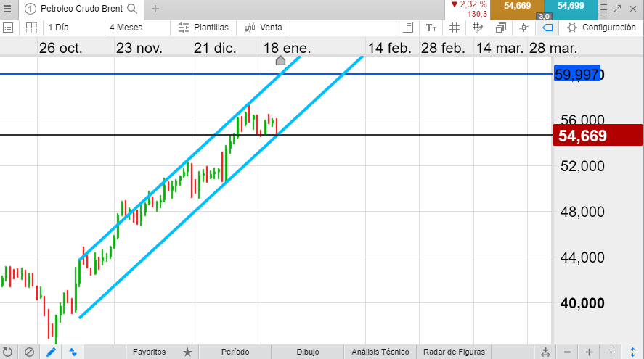Open the Venta price type selector
The width and height of the screenshot is (644, 359).
264,28
